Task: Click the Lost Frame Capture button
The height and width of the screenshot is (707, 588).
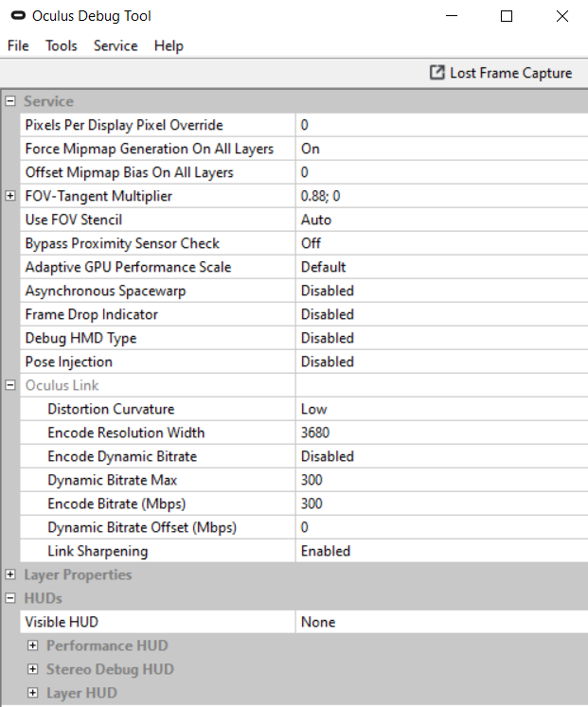Action: [501, 73]
